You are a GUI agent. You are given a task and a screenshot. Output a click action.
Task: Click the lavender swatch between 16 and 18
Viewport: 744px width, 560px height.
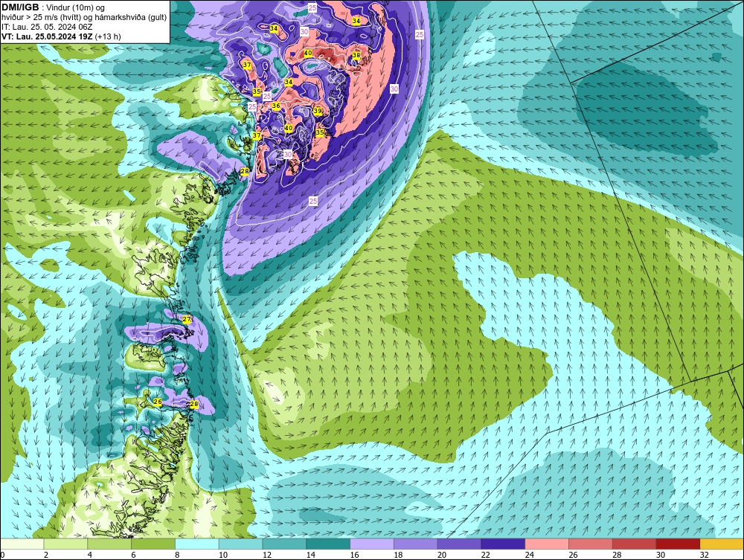pos(372,544)
